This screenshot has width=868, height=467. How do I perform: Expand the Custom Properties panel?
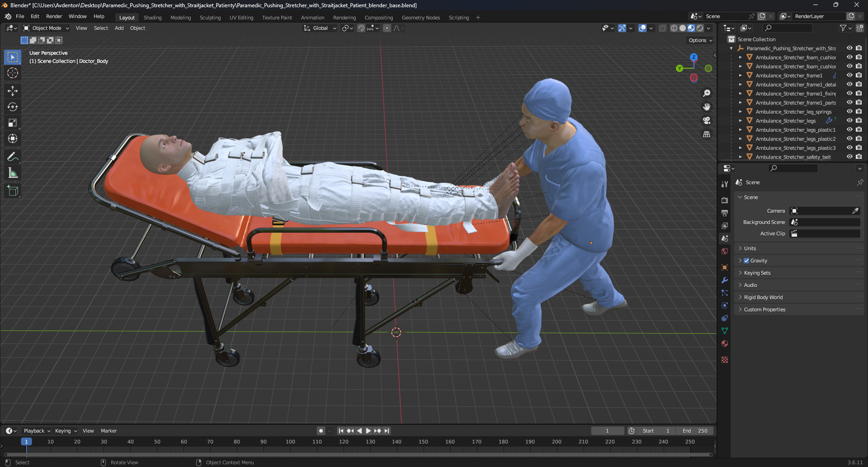click(764, 310)
